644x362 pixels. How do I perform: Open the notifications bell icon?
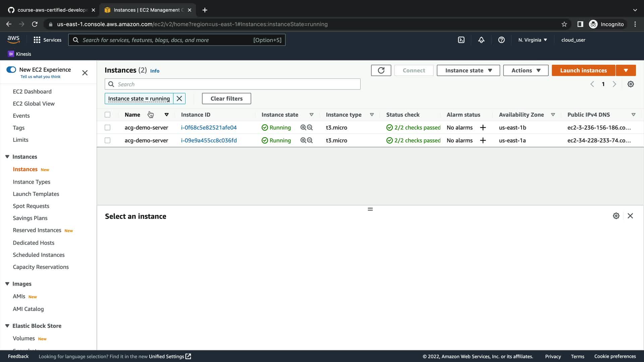point(481,40)
